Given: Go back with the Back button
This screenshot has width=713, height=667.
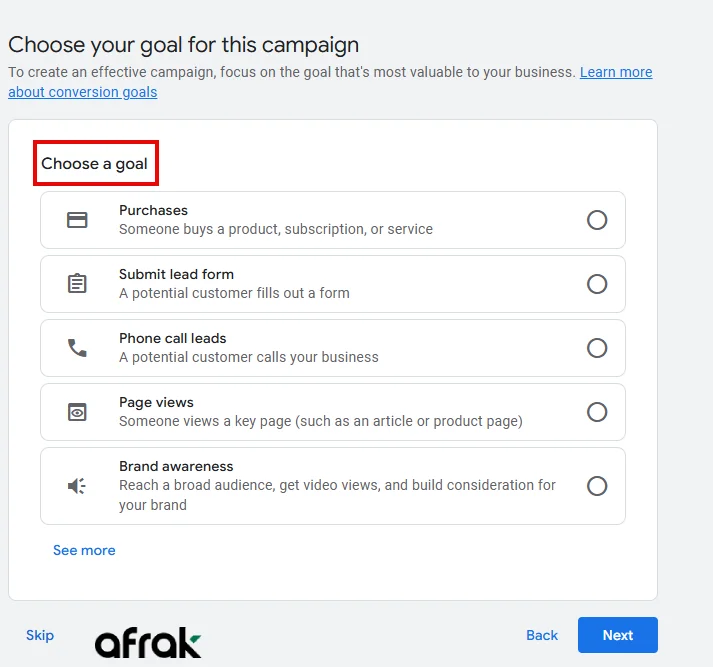Looking at the screenshot, I should [542, 635].
